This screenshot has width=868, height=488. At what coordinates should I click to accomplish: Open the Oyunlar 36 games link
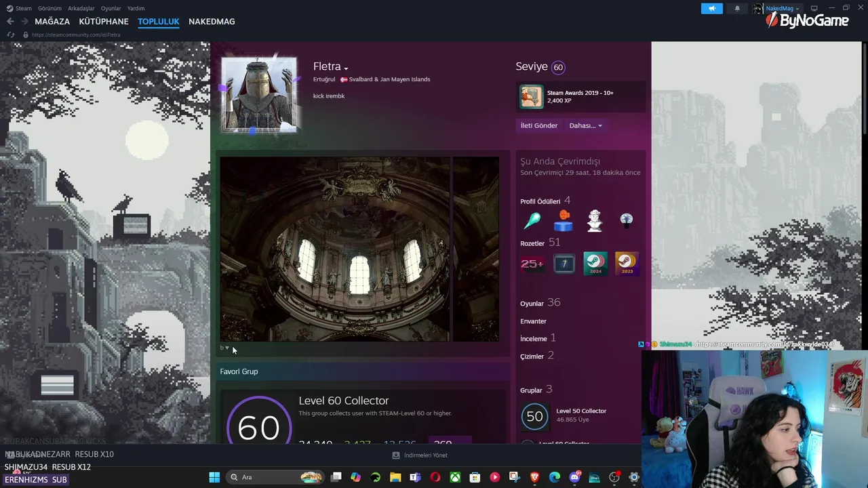point(540,303)
